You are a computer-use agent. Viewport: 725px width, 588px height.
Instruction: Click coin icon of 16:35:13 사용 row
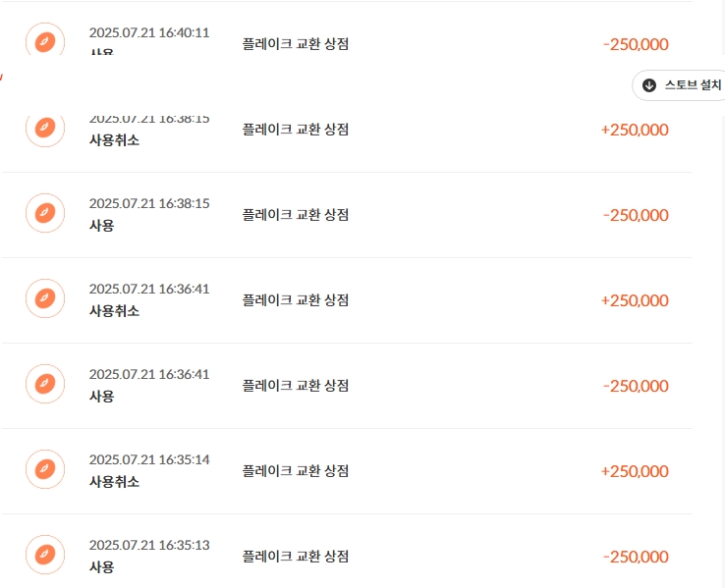coord(45,555)
